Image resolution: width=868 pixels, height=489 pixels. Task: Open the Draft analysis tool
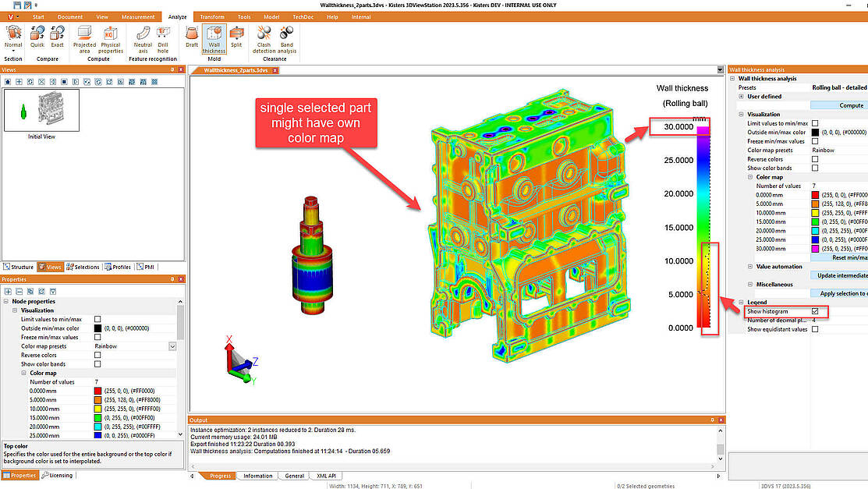[192, 37]
